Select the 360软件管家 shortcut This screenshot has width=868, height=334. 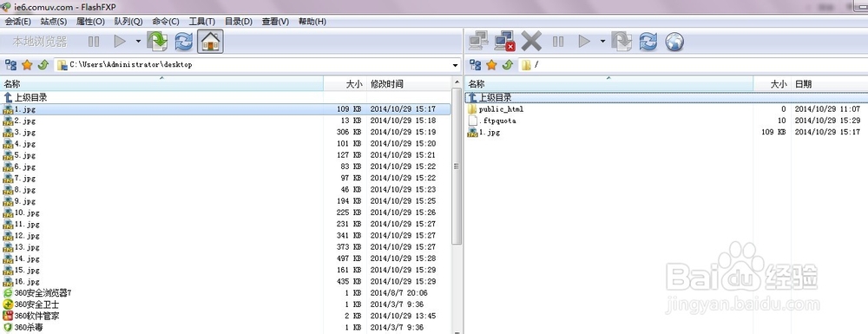(x=226, y=316)
